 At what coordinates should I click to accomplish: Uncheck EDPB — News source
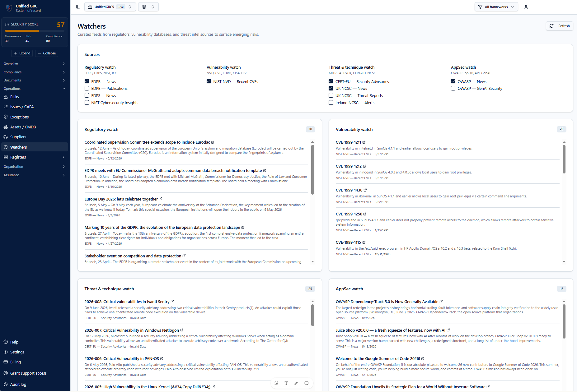point(87,81)
